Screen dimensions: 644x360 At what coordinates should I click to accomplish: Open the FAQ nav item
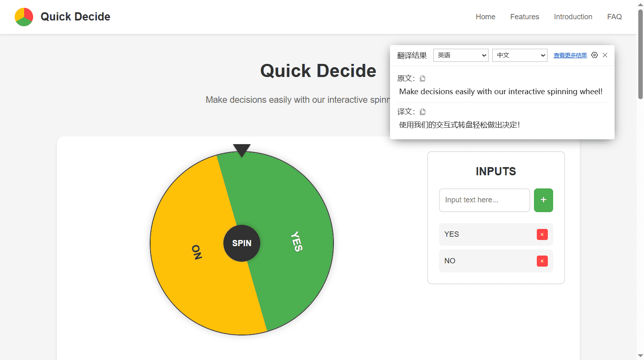615,17
